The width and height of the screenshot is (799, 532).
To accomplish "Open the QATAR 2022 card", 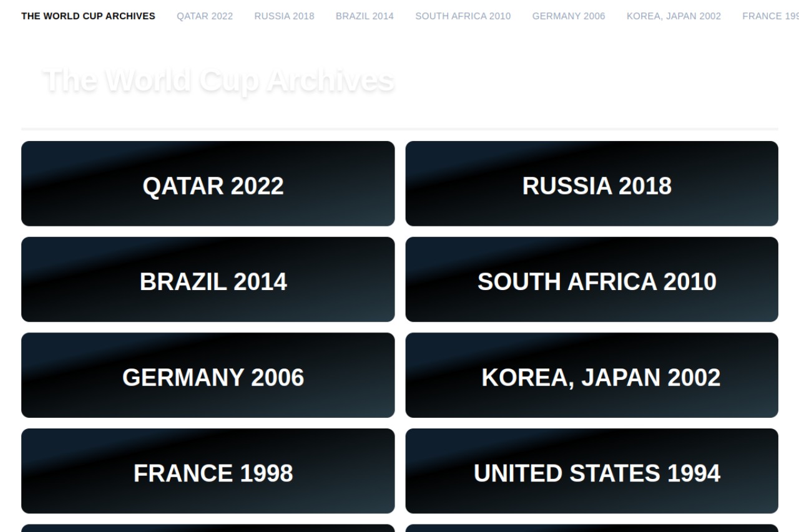I will [x=208, y=183].
